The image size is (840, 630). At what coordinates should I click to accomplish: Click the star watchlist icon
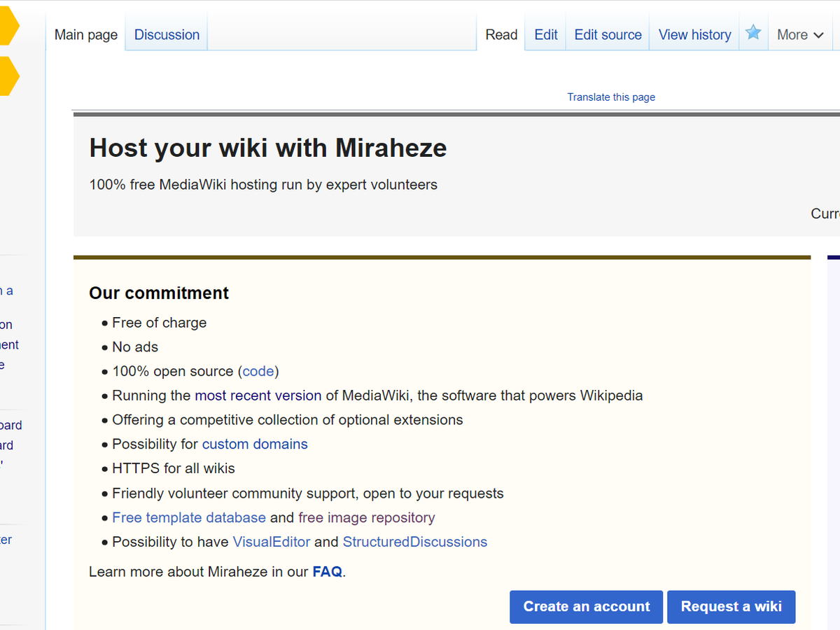(753, 33)
